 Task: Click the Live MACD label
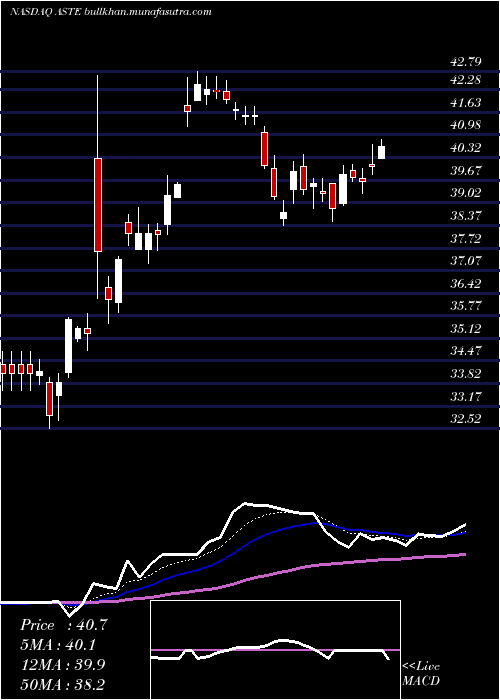pyautogui.click(x=421, y=674)
